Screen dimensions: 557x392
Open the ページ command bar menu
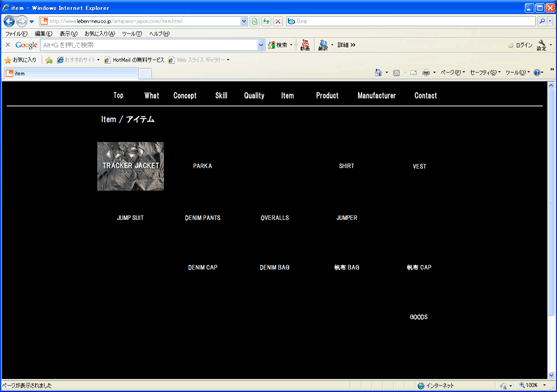pos(453,73)
